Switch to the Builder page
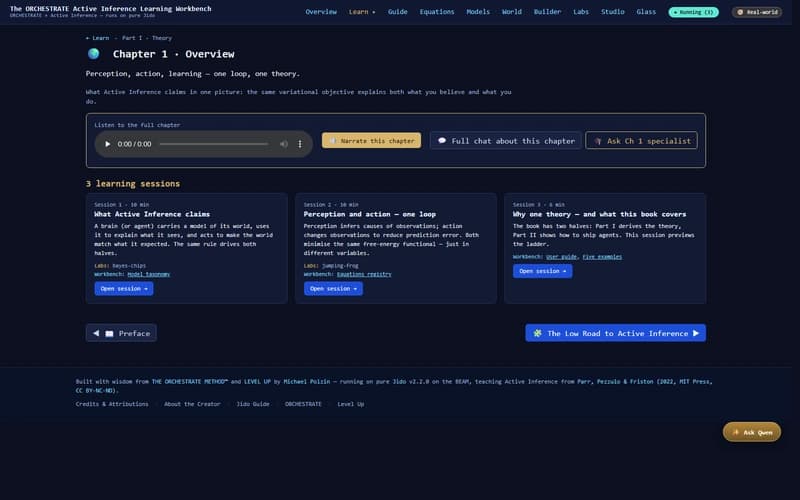The height and width of the screenshot is (500, 800). (x=547, y=12)
